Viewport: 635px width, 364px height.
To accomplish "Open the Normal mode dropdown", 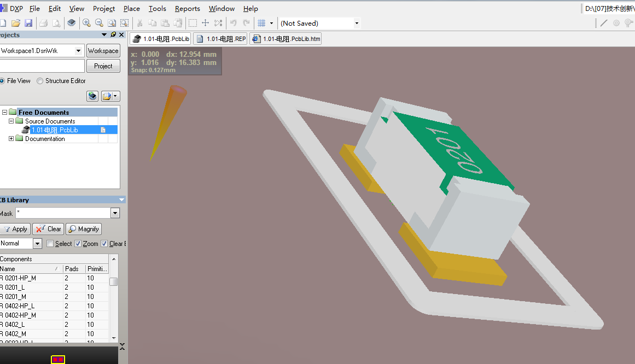I will point(37,243).
